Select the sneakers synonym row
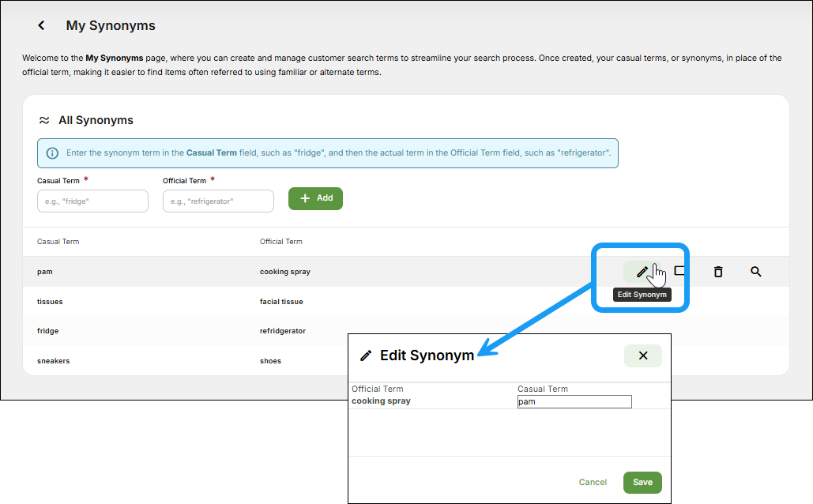 [53, 361]
